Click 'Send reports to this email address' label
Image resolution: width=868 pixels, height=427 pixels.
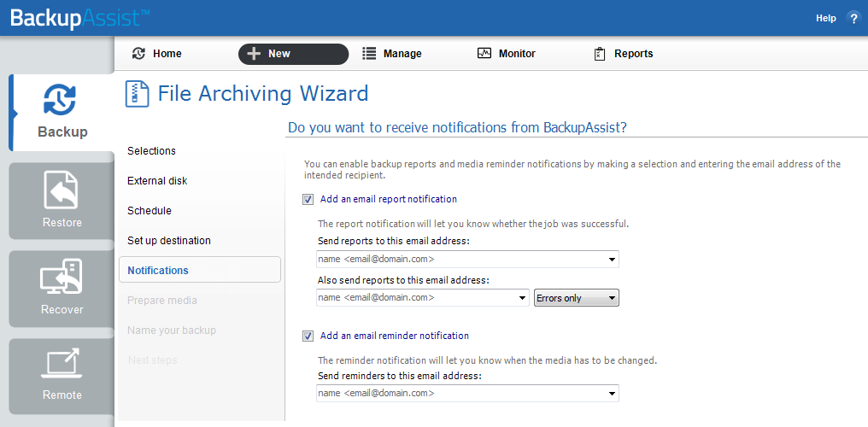click(x=394, y=241)
